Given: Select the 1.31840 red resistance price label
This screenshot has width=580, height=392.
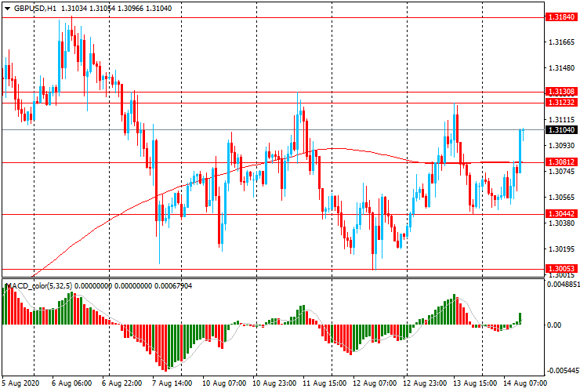Looking at the screenshot, I should 562,16.
